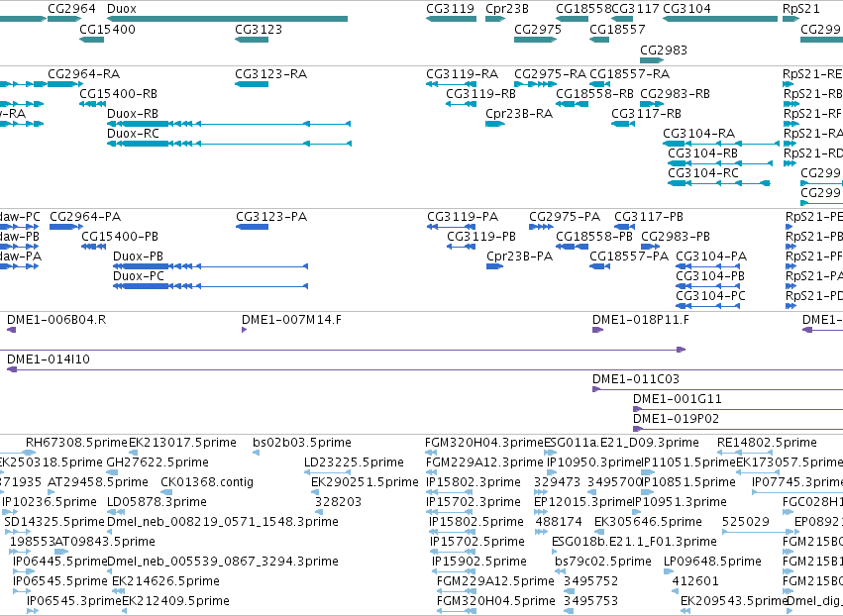The image size is (843, 616).
Task: Select the CG15400 gene label
Action: pyautogui.click(x=108, y=29)
